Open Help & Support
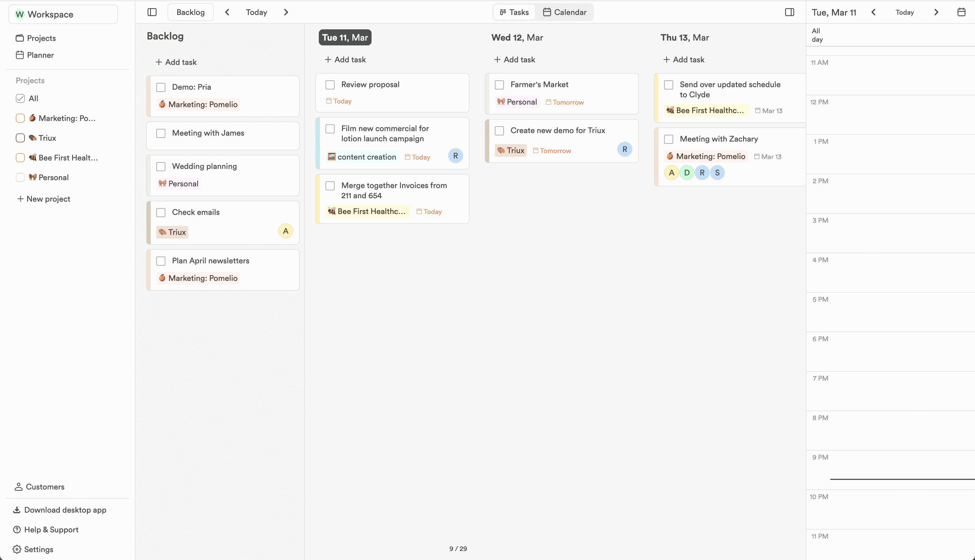 click(x=45, y=530)
